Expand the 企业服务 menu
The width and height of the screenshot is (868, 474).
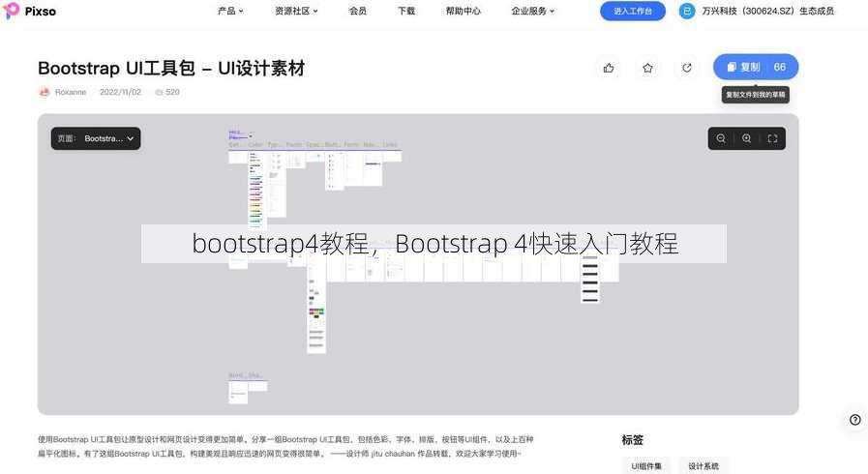532,11
